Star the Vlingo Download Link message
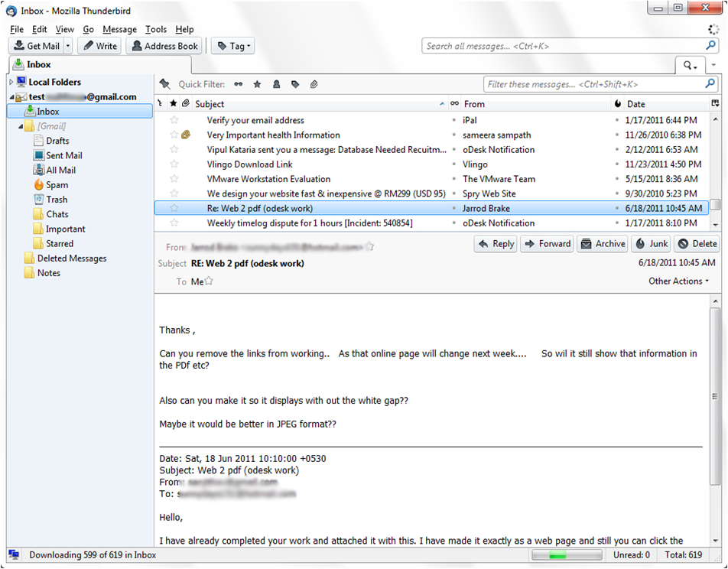Image resolution: width=728 pixels, height=569 pixels. (x=174, y=164)
